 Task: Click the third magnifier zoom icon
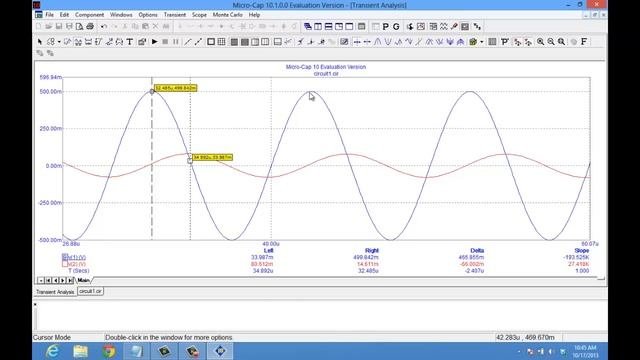pyautogui.click(x=562, y=42)
